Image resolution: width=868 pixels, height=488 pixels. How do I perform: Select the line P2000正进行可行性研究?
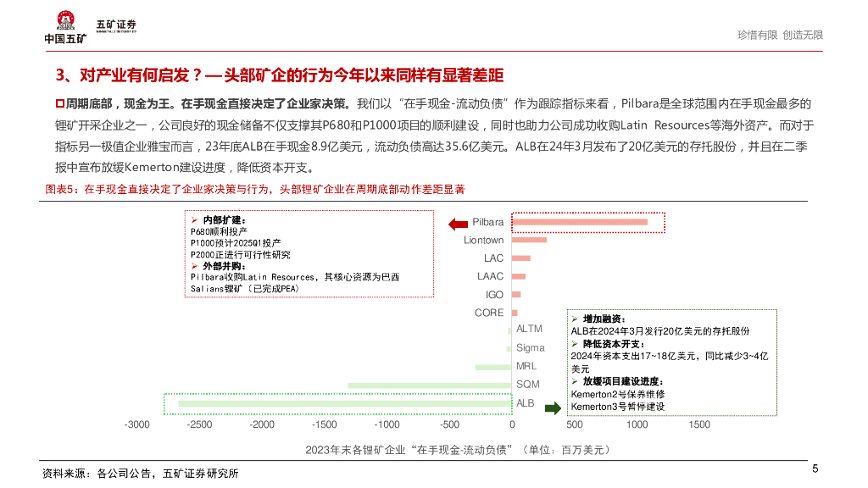click(240, 254)
